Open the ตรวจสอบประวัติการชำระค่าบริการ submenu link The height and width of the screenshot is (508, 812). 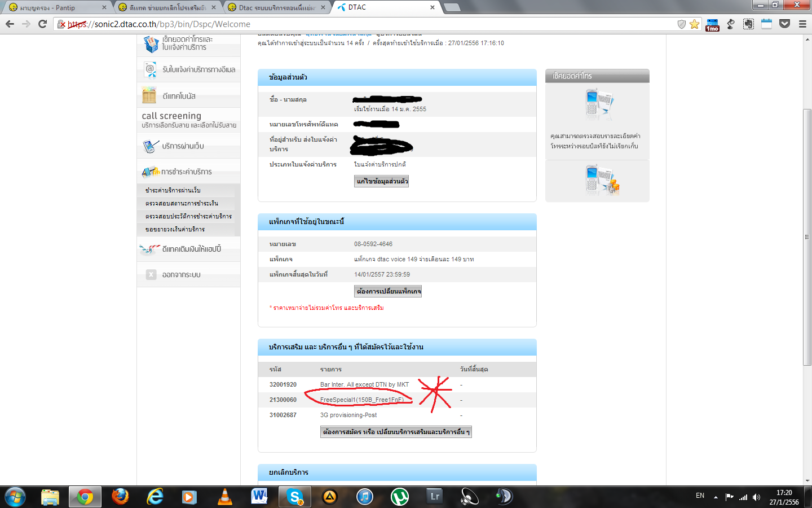pos(188,216)
